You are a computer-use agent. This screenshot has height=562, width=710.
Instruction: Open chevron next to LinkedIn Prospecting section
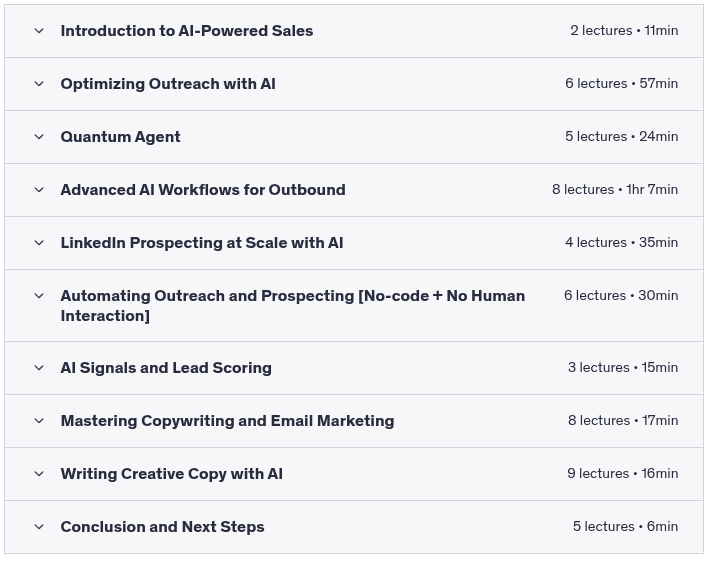[39, 243]
